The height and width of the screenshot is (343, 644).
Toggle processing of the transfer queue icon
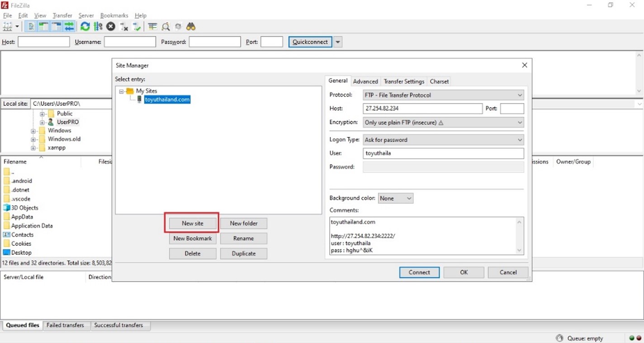(x=98, y=27)
